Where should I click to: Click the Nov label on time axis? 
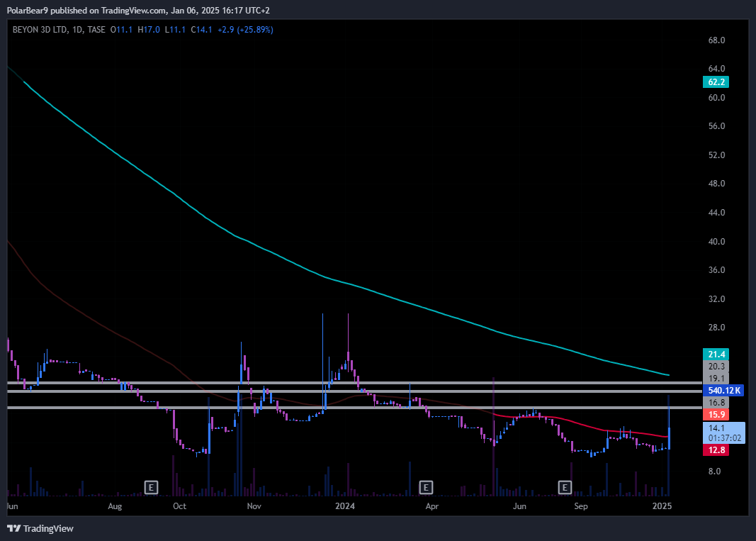pos(254,506)
